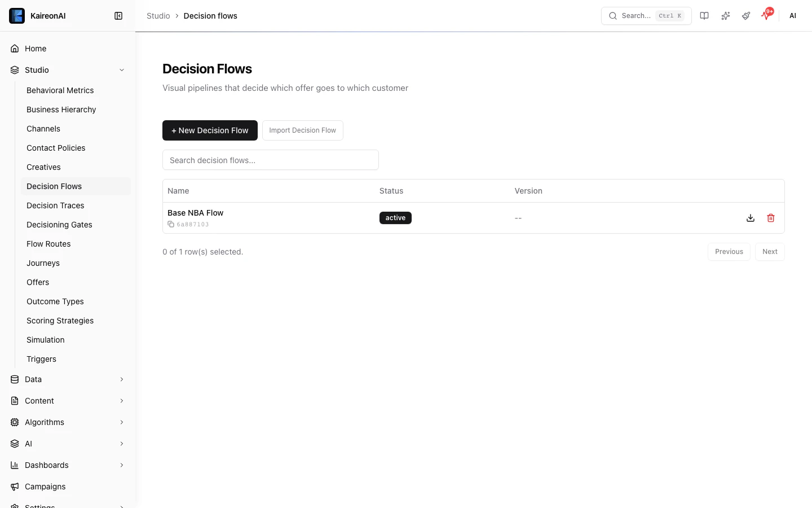Click the AI stack icon in sidebar

click(x=15, y=444)
